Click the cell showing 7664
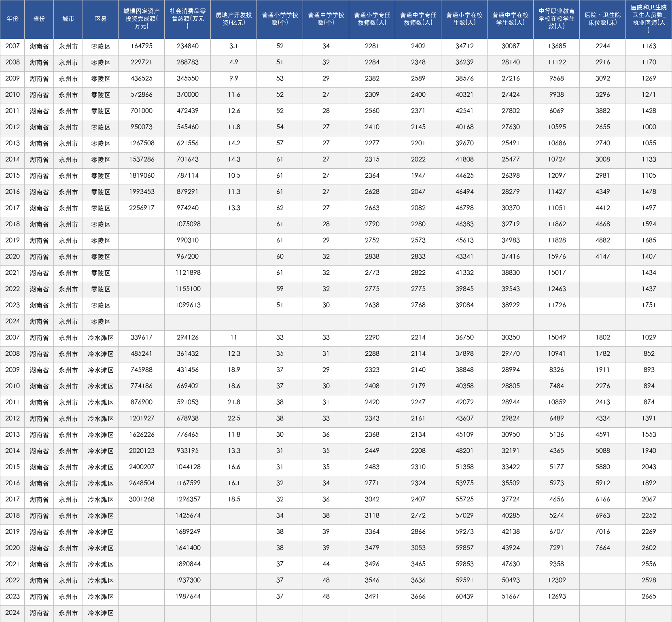Screen dimensions: 672x622 click(x=603, y=548)
